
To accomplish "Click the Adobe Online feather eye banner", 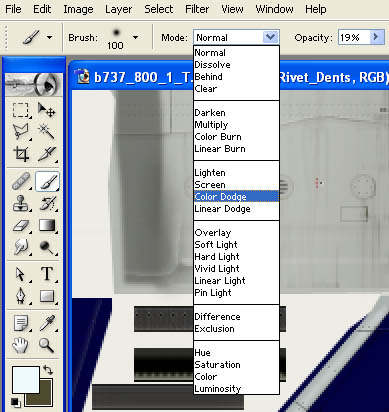I will (34, 84).
